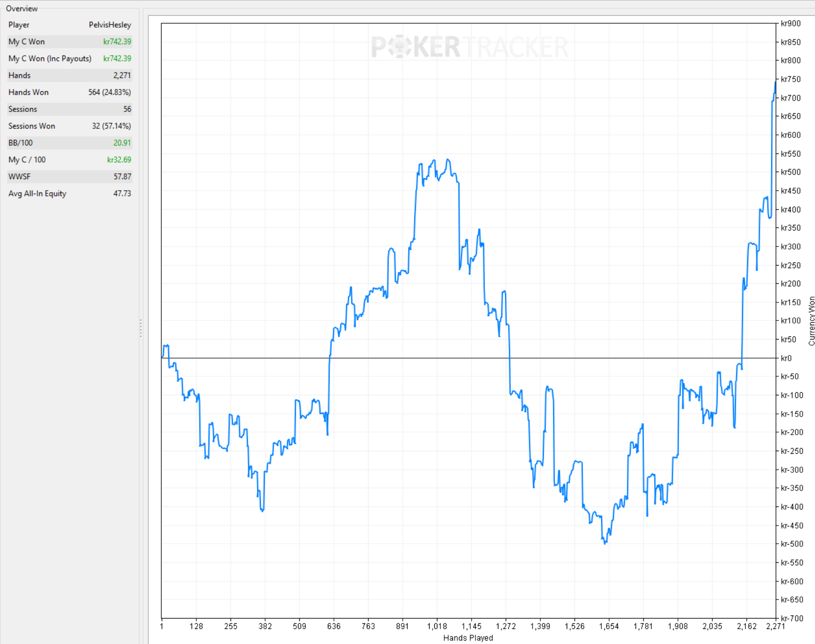Select the "My C / 100" row label
The image size is (815, 644).
[27, 160]
